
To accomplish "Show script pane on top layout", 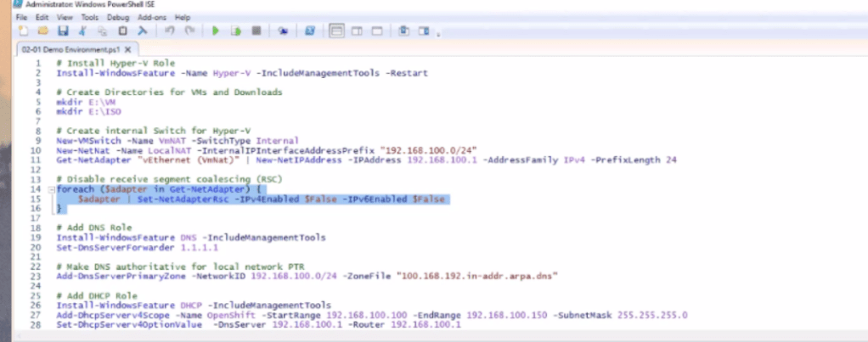I will pyautogui.click(x=336, y=31).
